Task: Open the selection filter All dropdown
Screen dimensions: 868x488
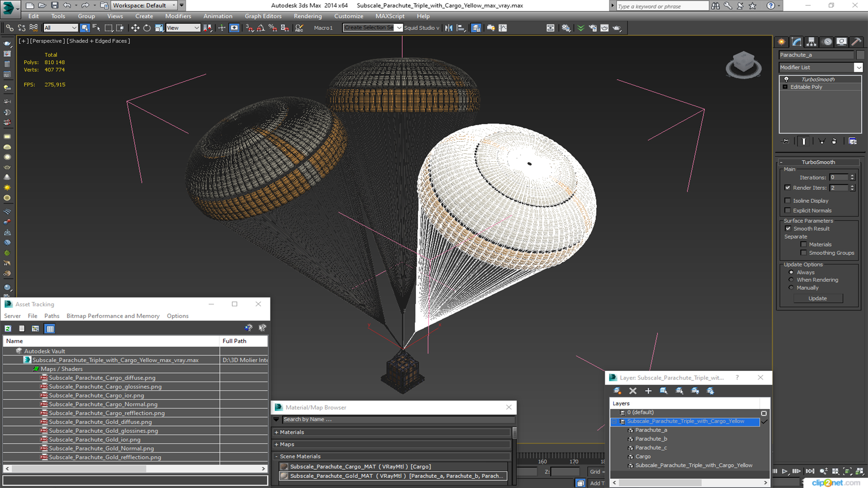Action: [61, 28]
